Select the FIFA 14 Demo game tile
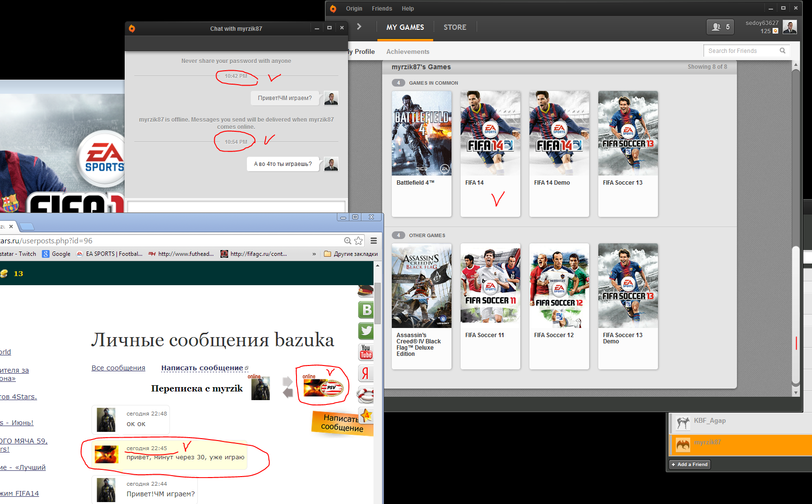 559,154
